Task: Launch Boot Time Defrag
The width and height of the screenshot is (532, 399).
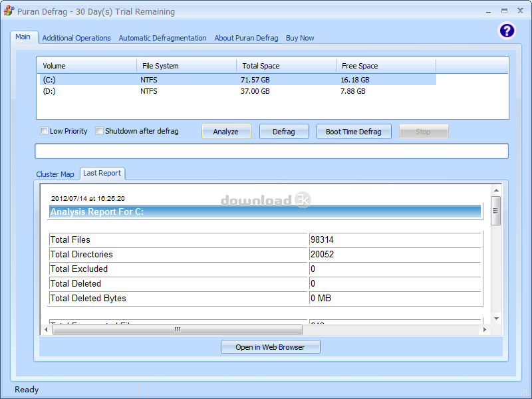Action: [354, 132]
